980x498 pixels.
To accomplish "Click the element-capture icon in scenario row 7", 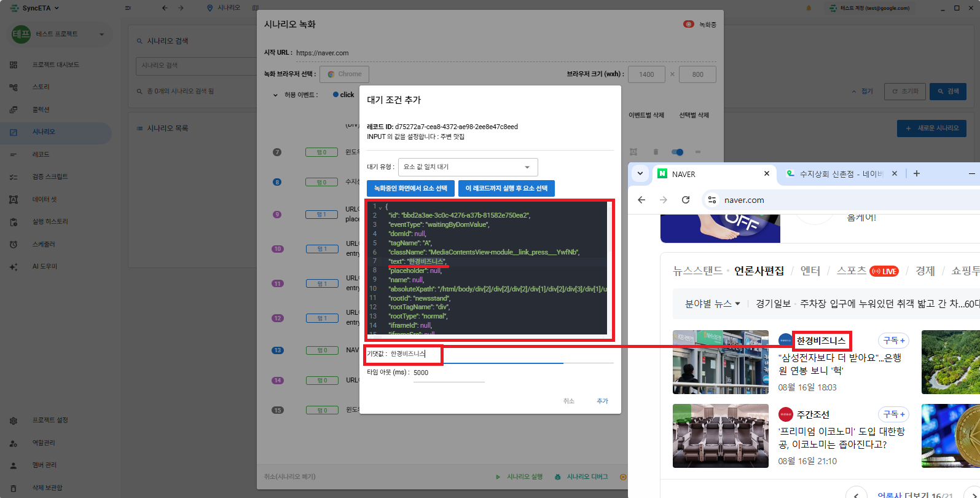I will [x=633, y=152].
